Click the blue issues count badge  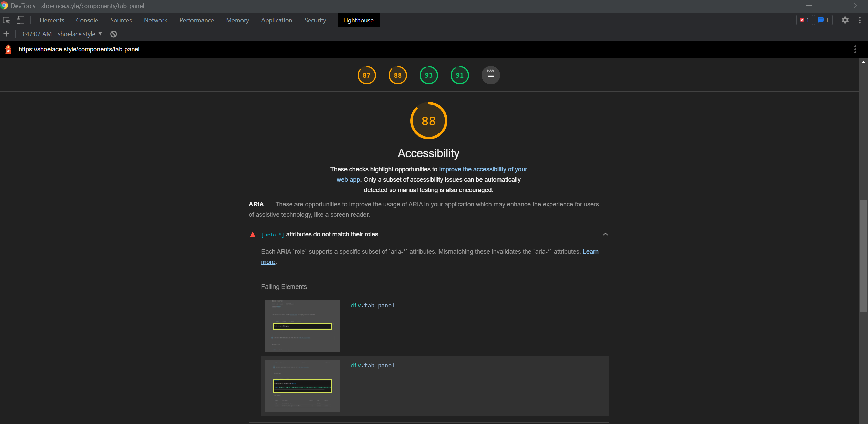(823, 20)
